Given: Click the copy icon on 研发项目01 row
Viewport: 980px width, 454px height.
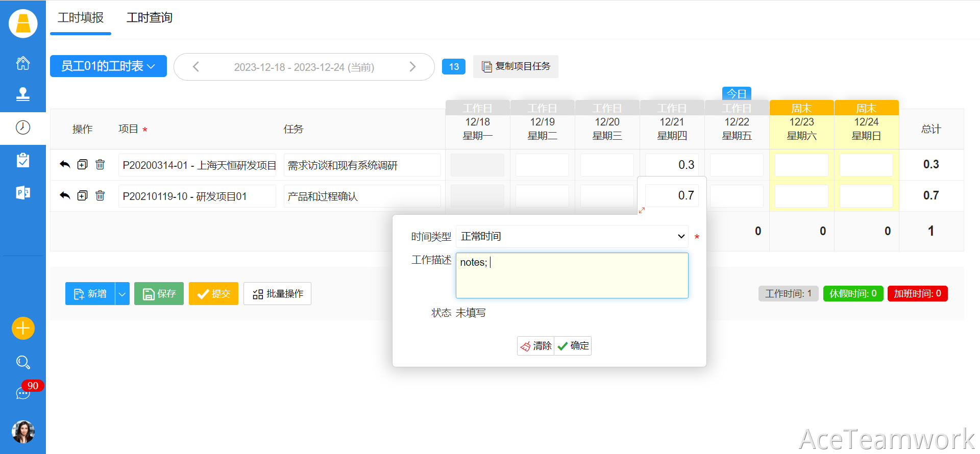Looking at the screenshot, I should coord(82,196).
